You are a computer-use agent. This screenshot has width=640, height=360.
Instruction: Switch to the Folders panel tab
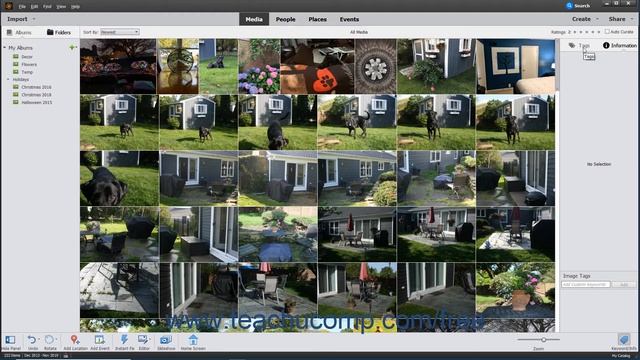59,32
